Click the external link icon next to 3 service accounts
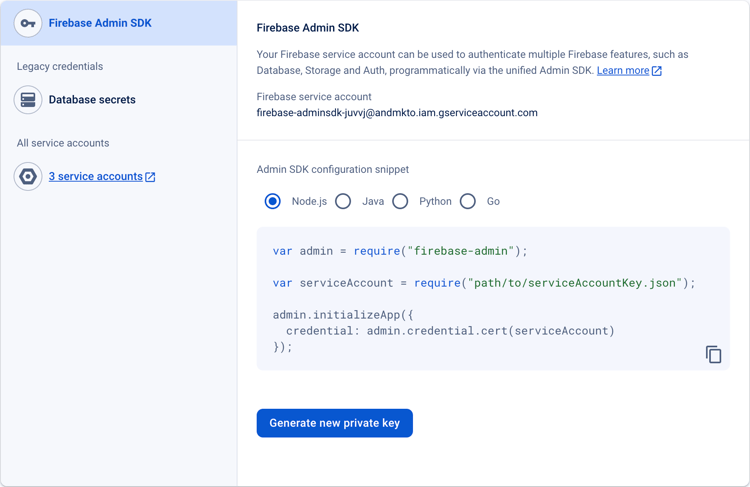The height and width of the screenshot is (487, 750). point(150,177)
